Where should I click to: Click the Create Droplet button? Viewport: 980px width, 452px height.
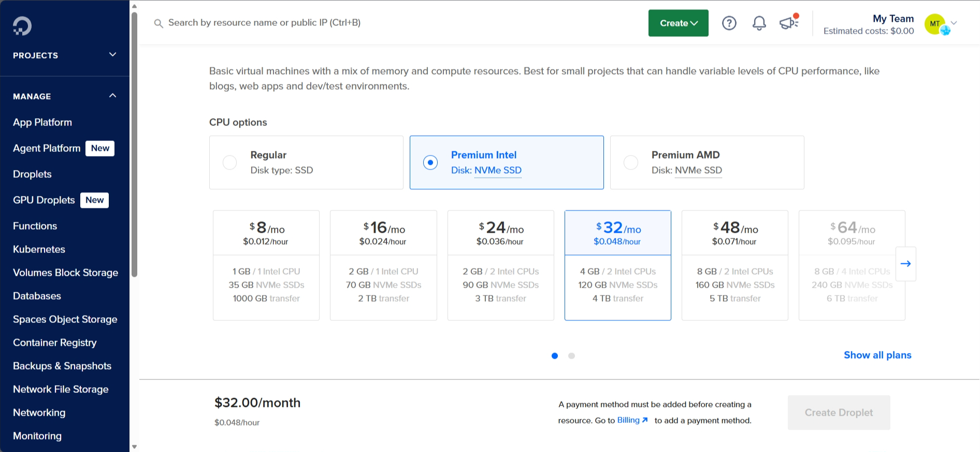(x=839, y=413)
